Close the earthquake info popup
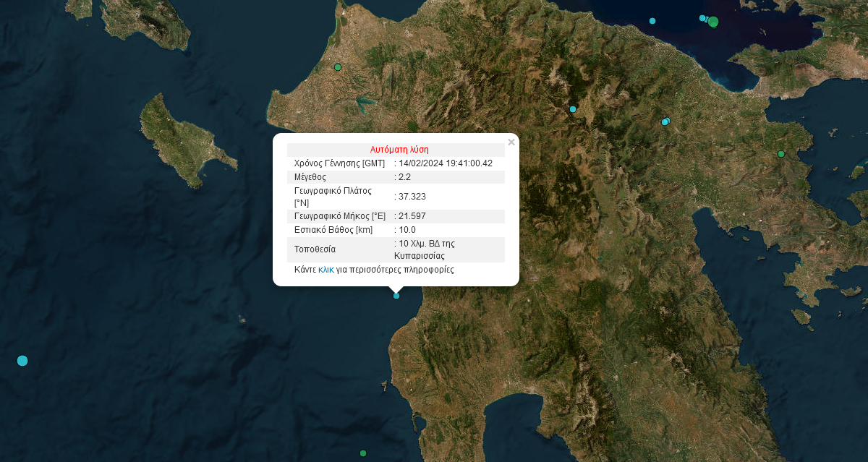This screenshot has height=462, width=868. pyautogui.click(x=511, y=142)
